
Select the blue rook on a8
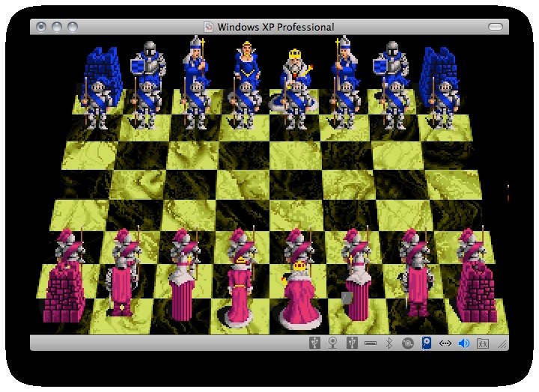[x=103, y=70]
